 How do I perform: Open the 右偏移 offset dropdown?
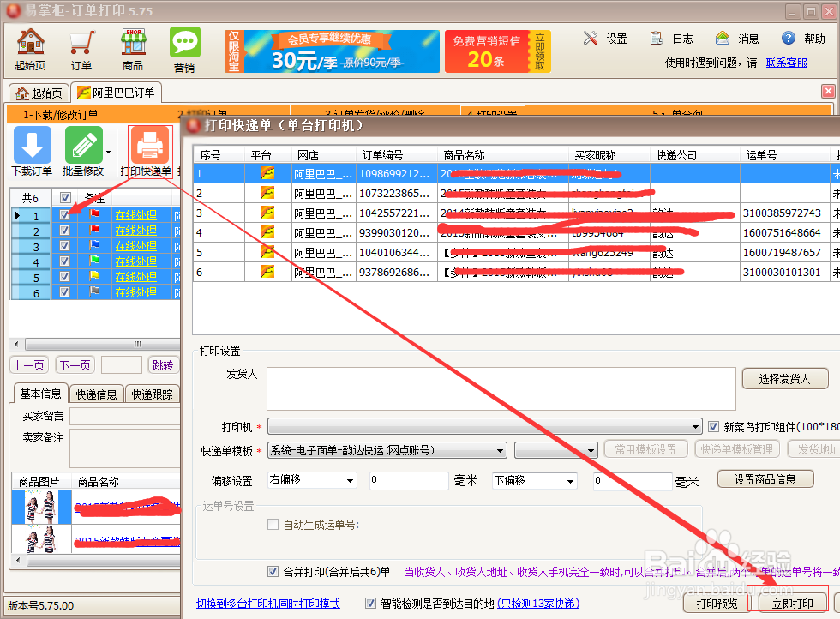pos(312,480)
